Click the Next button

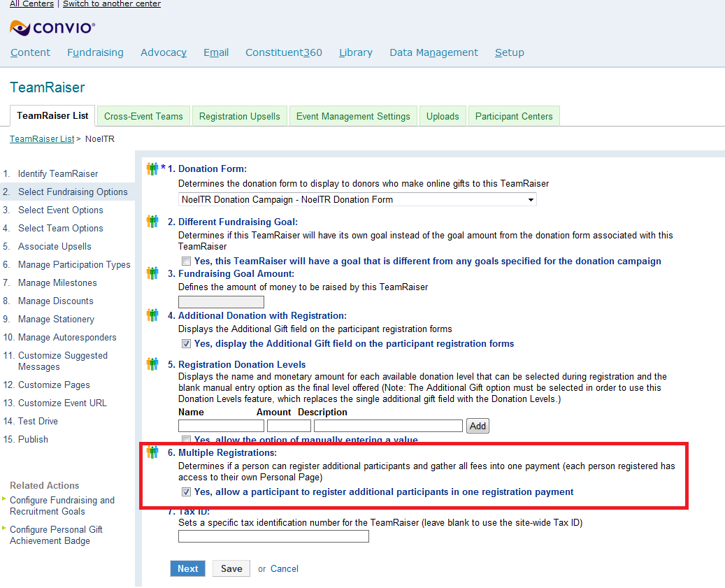click(x=188, y=568)
